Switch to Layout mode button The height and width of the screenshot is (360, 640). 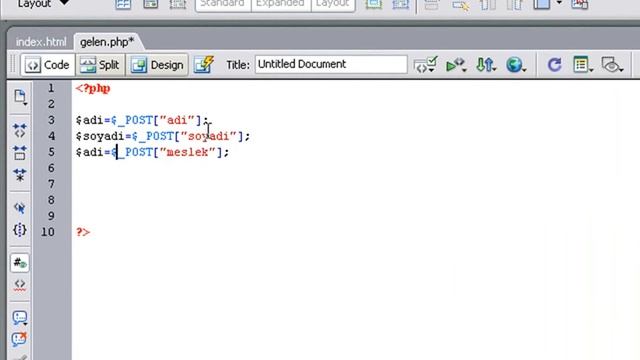click(x=333, y=4)
